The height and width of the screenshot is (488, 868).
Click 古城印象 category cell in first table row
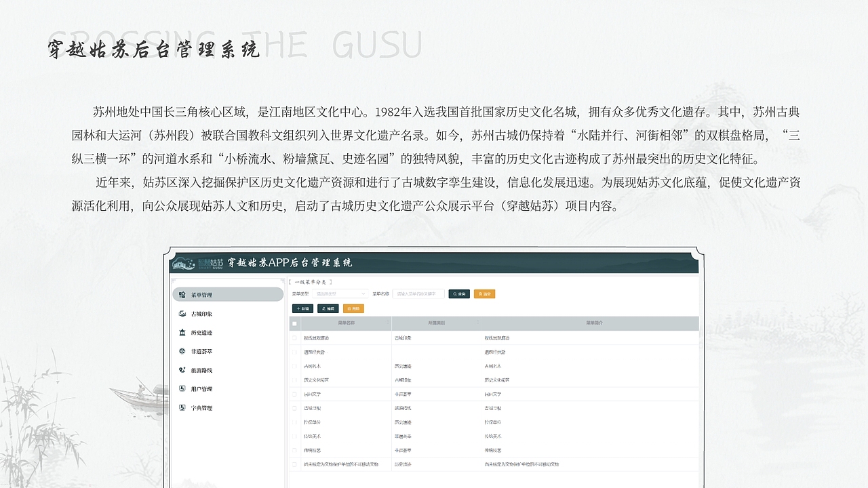[402, 338]
